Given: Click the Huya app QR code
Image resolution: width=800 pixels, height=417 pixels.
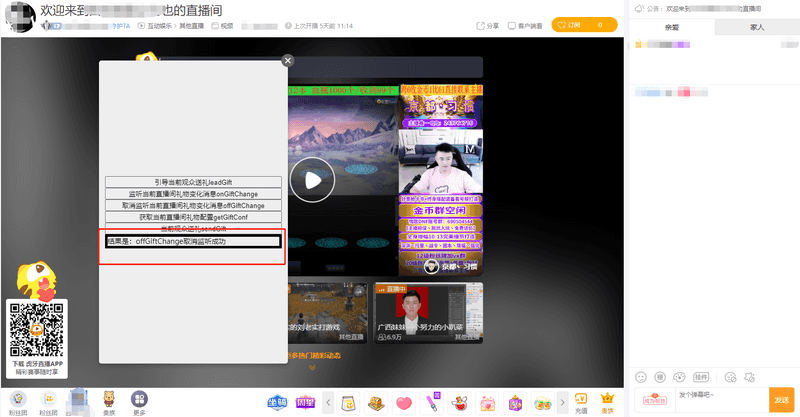Looking at the screenshot, I should coord(37,330).
